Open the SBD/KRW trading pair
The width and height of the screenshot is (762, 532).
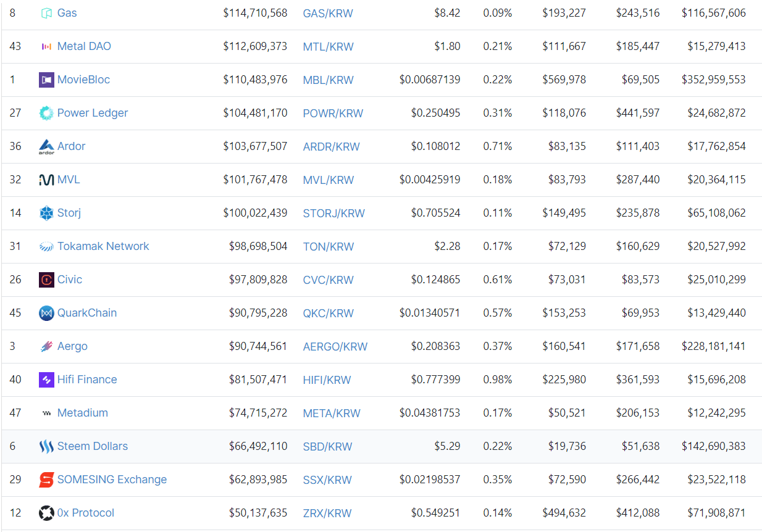[x=328, y=447]
